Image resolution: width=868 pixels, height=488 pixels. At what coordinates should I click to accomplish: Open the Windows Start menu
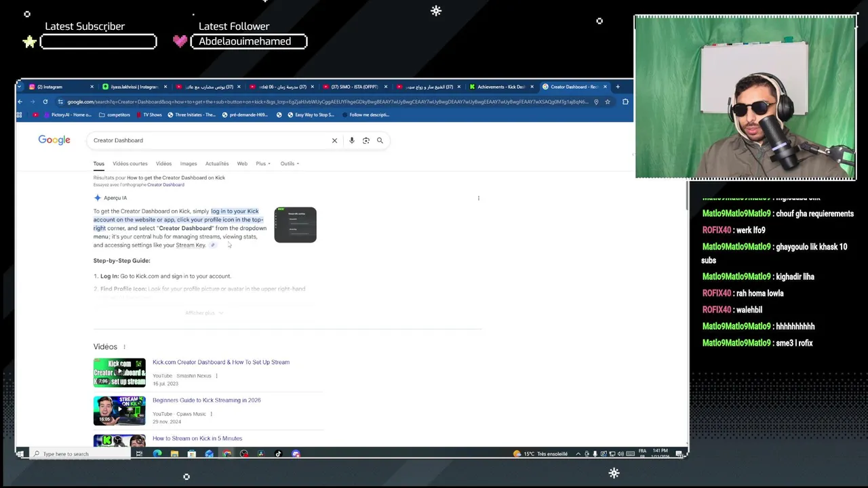[x=20, y=454]
